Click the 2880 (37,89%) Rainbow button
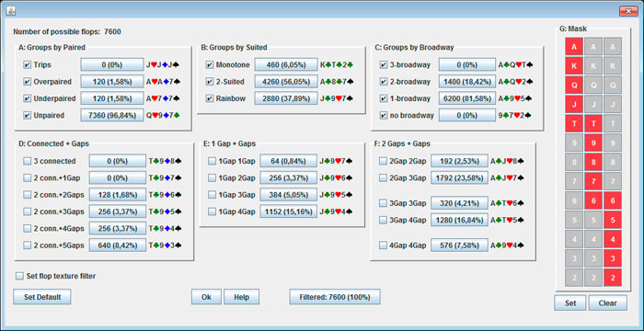 [x=286, y=98]
